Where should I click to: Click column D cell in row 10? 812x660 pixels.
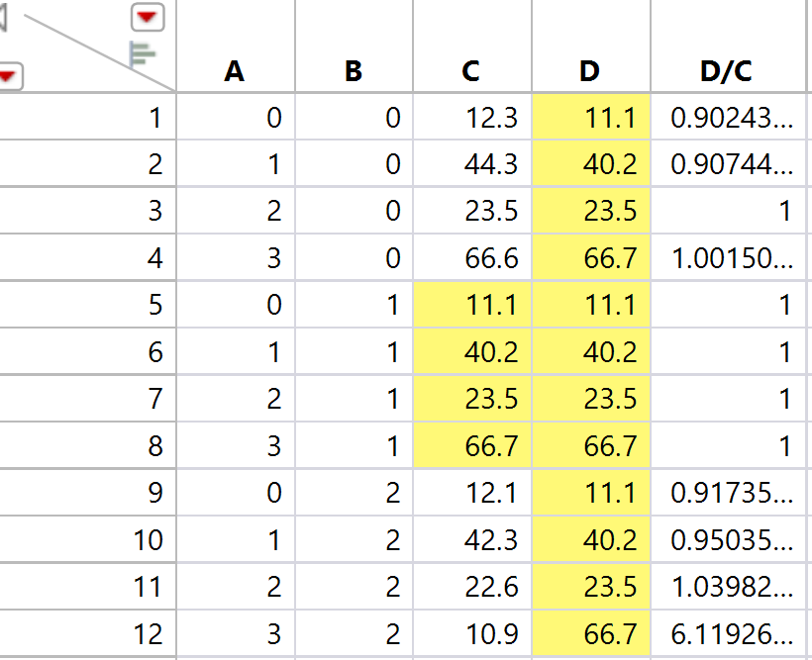pyautogui.click(x=591, y=540)
